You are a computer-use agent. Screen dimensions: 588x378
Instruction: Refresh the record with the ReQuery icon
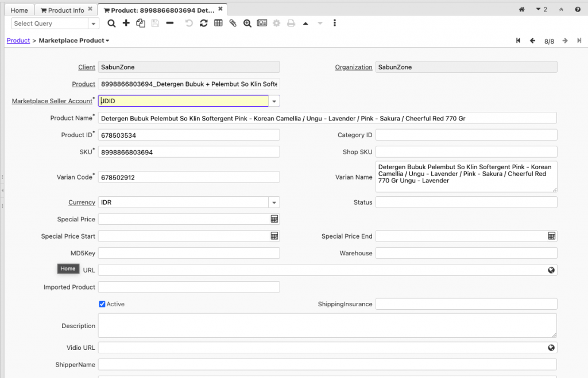[x=204, y=23]
